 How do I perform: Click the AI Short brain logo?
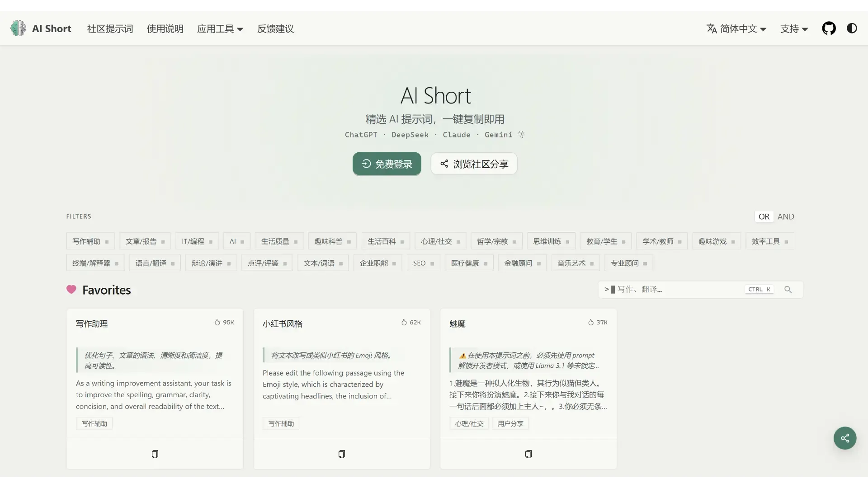tap(19, 28)
